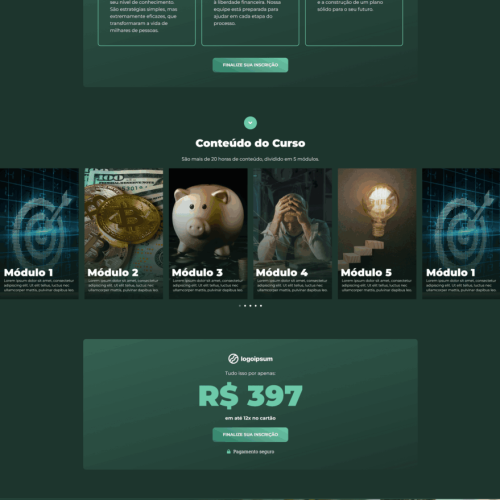The width and height of the screenshot is (500, 500).
Task: Select the first carousel pagination dot
Action: click(x=240, y=306)
